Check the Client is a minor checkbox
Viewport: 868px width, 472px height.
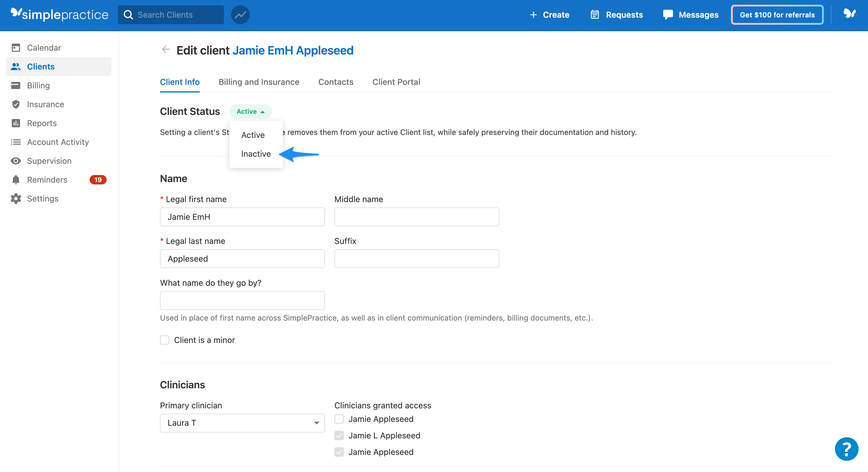[165, 340]
